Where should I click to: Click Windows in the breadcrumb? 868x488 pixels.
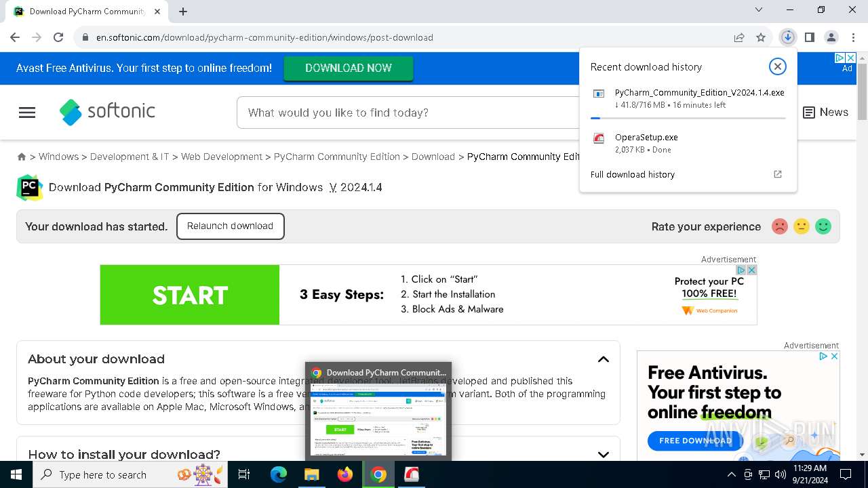[x=58, y=157]
